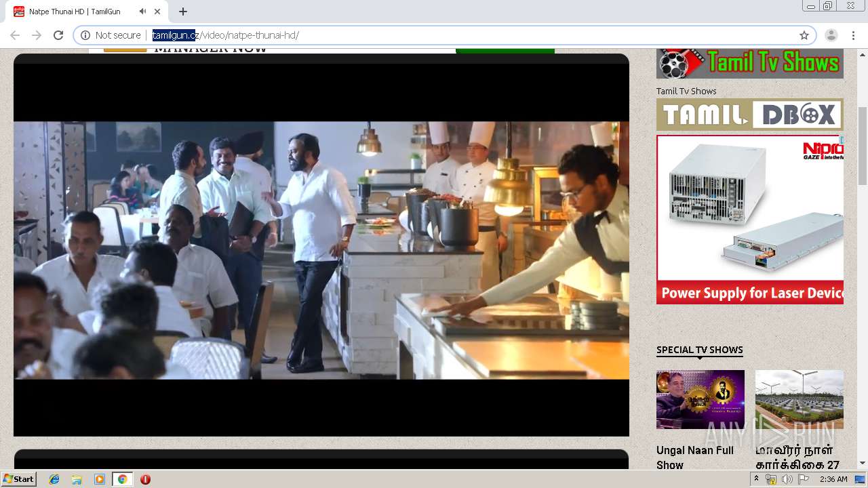
Task: Click the browser back arrow
Action: [x=15, y=35]
